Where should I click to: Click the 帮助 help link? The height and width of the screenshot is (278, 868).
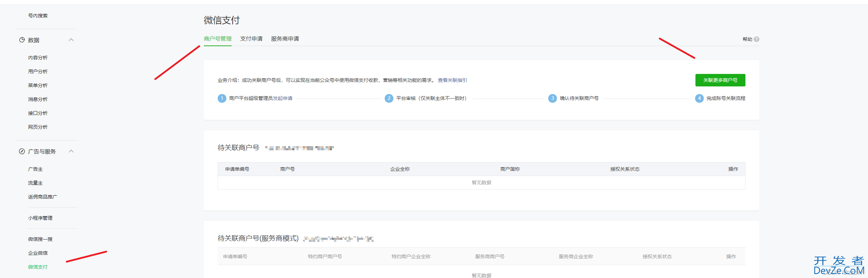point(748,39)
